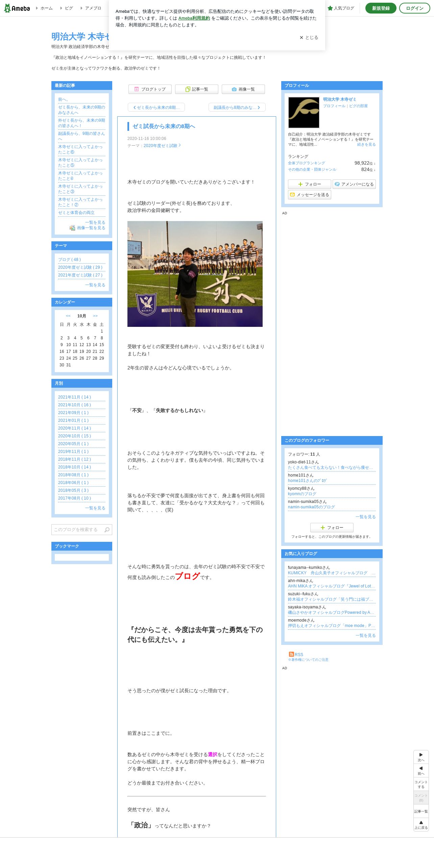Open ピグの部屋 link in profile
The image size is (434, 868).
coord(358,106)
